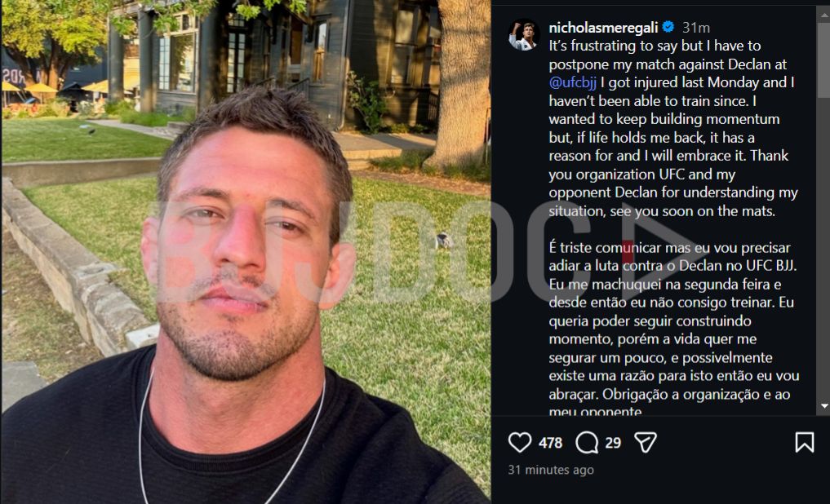The width and height of the screenshot is (830, 504).
Task: Save the post with the bookmark icon
Action: point(804,442)
